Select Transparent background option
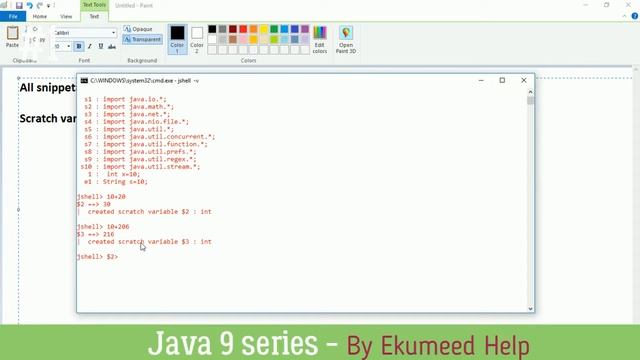Viewport: 640px width, 360px height. [142, 39]
